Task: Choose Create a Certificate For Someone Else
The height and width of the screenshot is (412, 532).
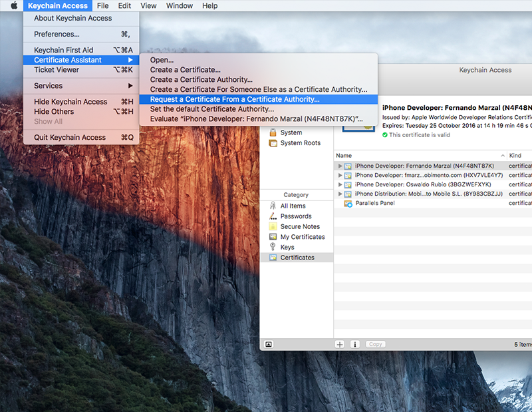Action: (x=259, y=89)
